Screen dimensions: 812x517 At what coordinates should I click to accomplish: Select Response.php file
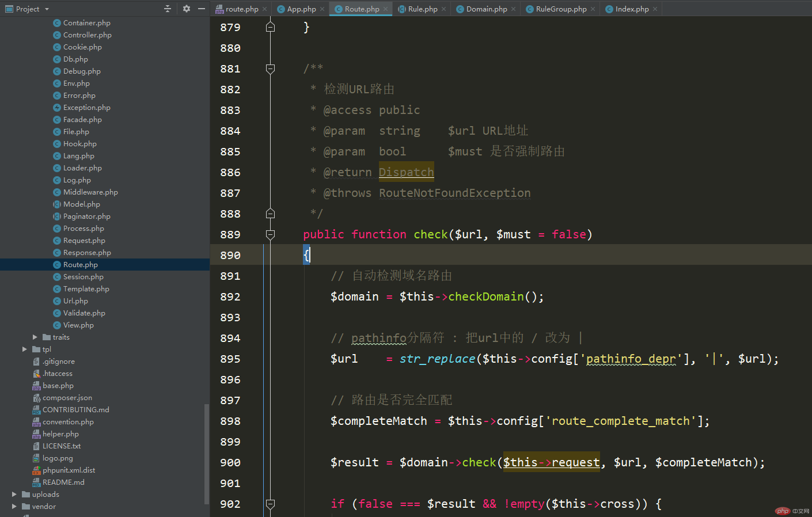(x=87, y=253)
